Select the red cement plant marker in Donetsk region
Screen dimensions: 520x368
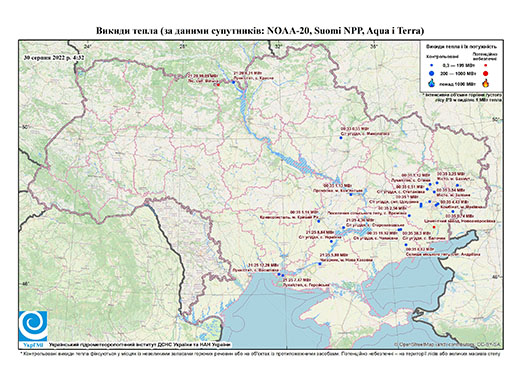434,227
